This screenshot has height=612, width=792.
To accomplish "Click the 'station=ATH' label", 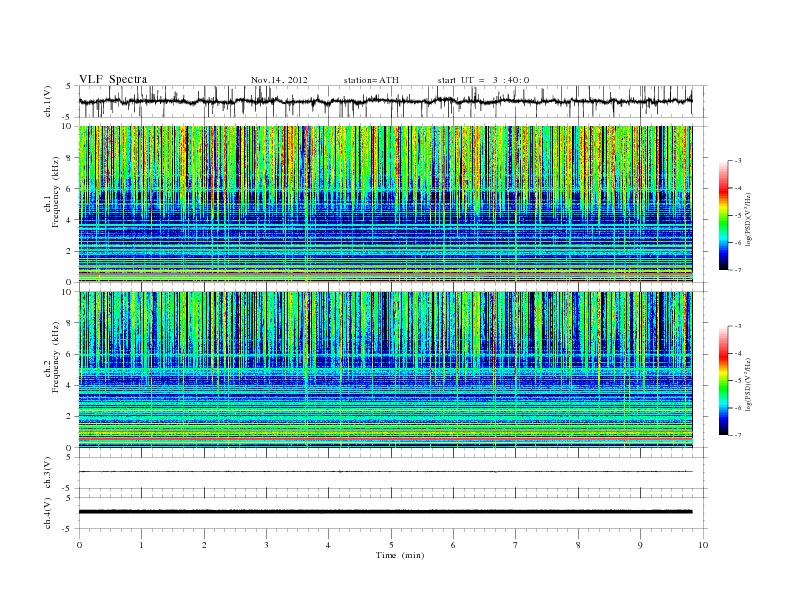I will [371, 80].
